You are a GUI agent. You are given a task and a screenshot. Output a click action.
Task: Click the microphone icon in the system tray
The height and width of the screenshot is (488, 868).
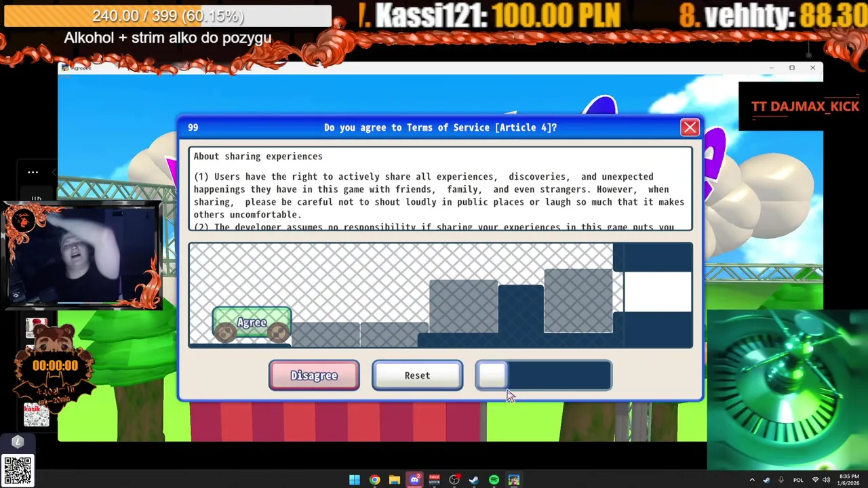click(781, 480)
